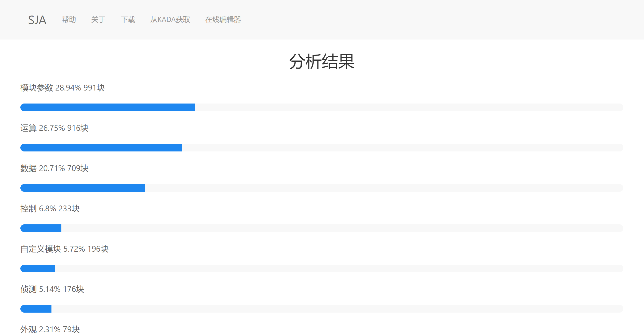The width and height of the screenshot is (644, 333).
Task: Click the 运算 progress bar fill
Action: (x=101, y=148)
